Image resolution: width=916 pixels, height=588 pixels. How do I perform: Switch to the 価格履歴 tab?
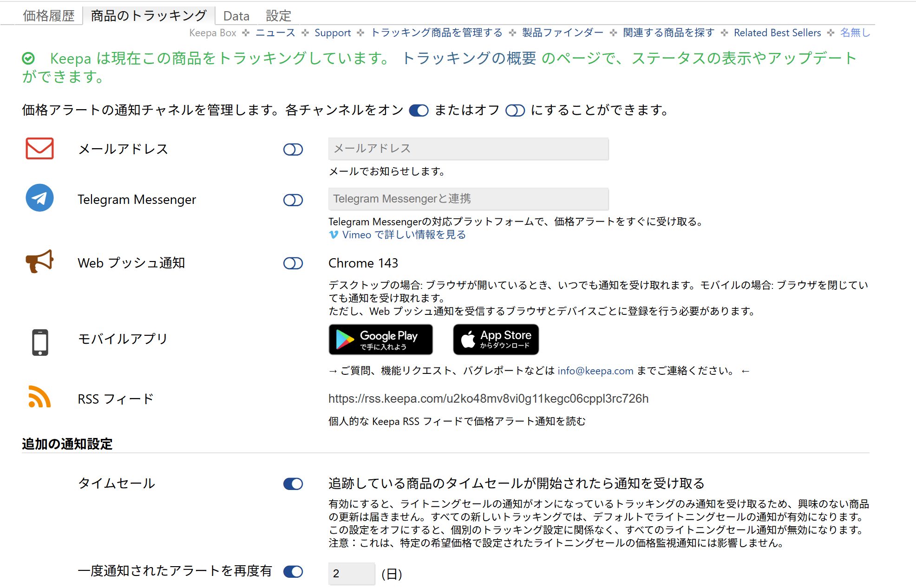point(49,16)
